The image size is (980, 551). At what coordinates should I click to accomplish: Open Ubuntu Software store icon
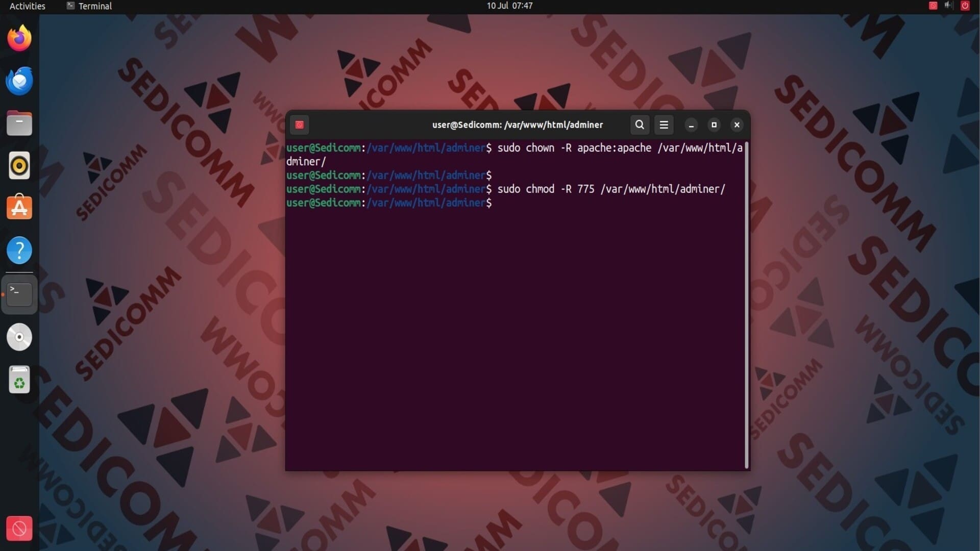[x=19, y=208]
